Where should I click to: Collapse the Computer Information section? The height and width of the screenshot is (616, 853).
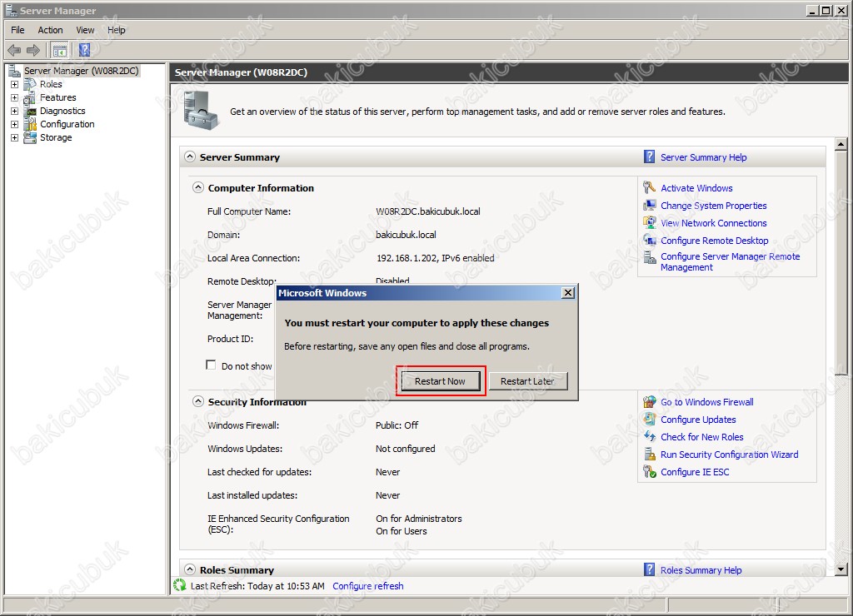(x=198, y=187)
